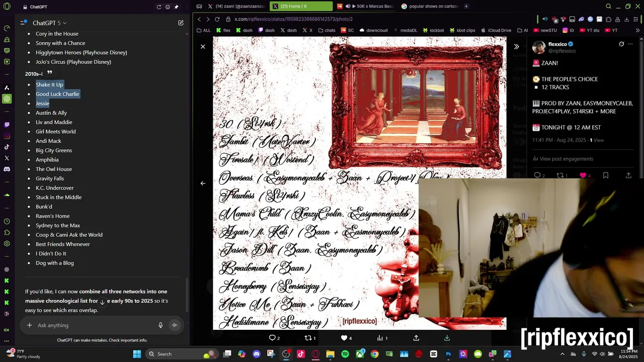Screen dimensions: 644x362
Task: Pin the ChatGPT sidebar panel
Action: [x=176, y=7]
